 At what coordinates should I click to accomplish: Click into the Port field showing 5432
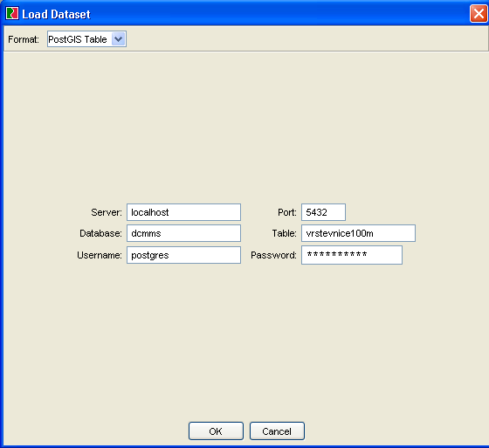323,212
